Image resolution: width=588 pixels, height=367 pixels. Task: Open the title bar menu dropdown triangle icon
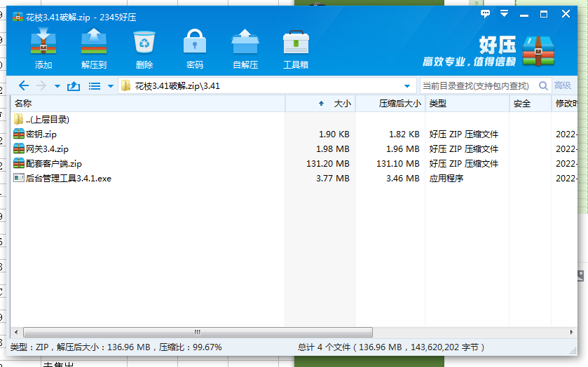click(505, 14)
